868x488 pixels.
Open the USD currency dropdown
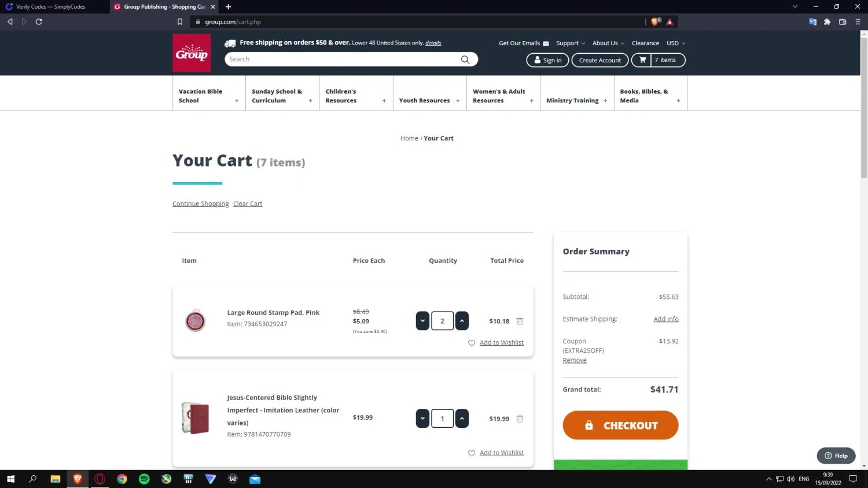pos(676,43)
